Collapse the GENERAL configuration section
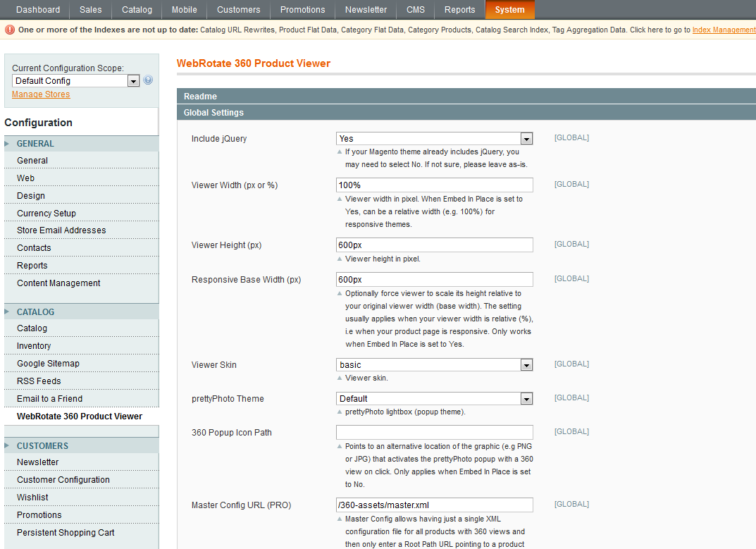The width and height of the screenshot is (756, 549). tap(82, 144)
